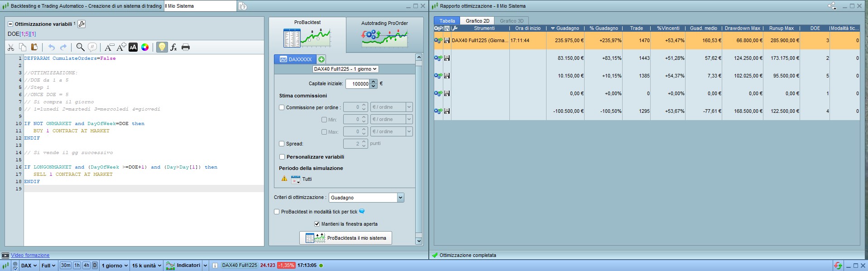Tick the Personalizzare variabili checkbox

282,157
